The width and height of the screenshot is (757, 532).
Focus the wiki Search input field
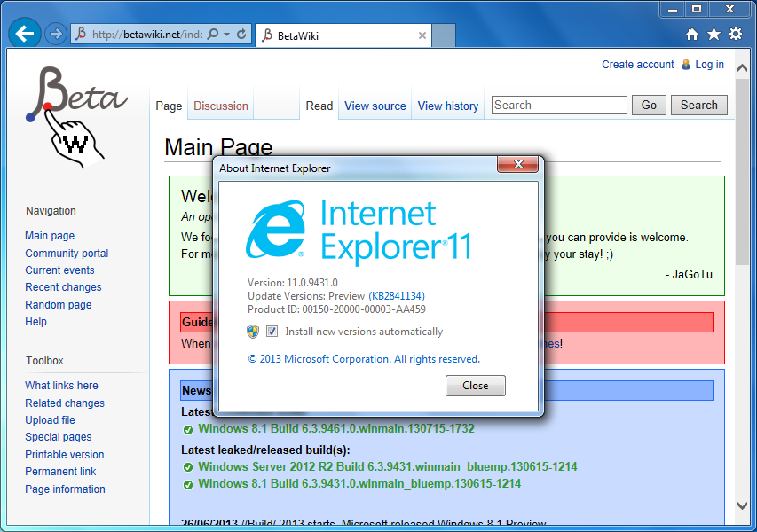pyautogui.click(x=559, y=106)
